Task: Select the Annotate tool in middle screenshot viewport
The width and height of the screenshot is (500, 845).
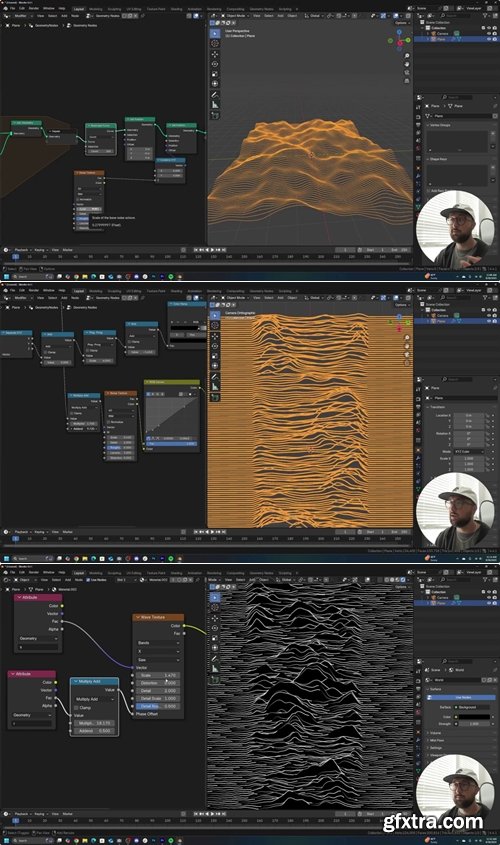Action: point(215,377)
